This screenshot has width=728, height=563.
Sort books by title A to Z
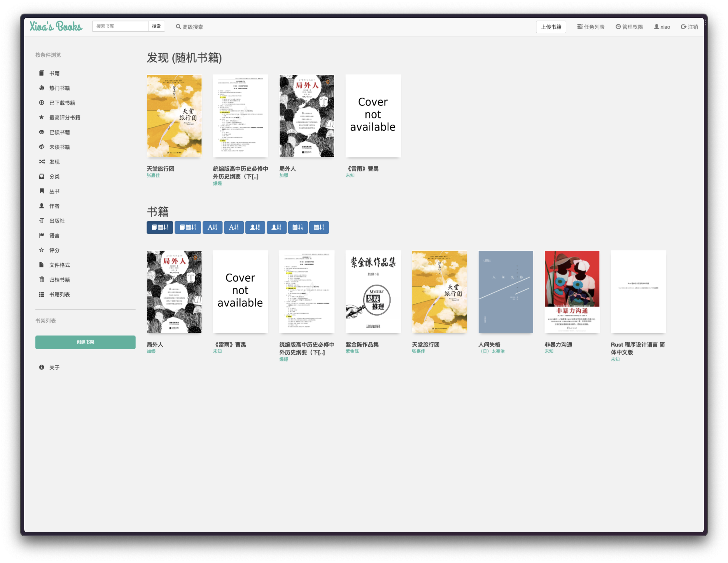coord(212,227)
